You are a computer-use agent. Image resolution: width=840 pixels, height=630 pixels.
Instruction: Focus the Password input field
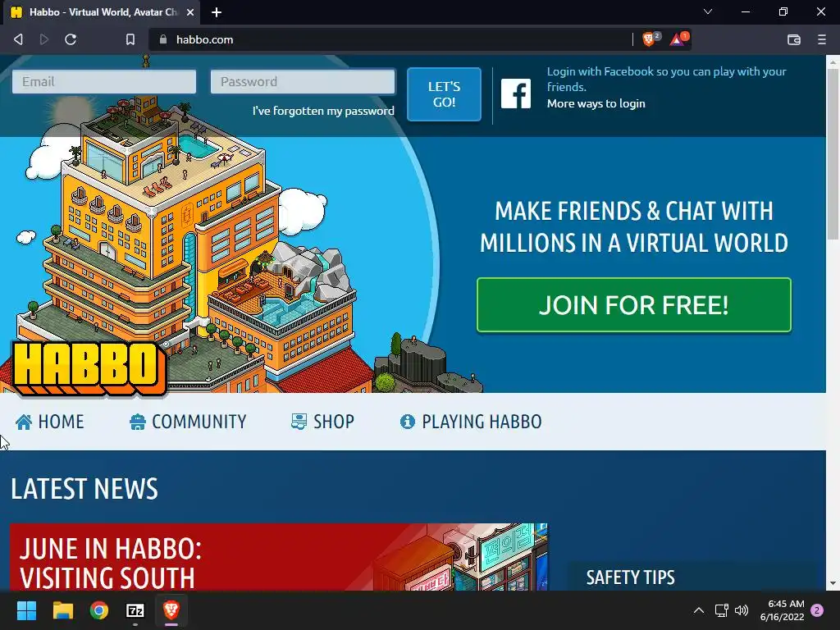coord(303,82)
